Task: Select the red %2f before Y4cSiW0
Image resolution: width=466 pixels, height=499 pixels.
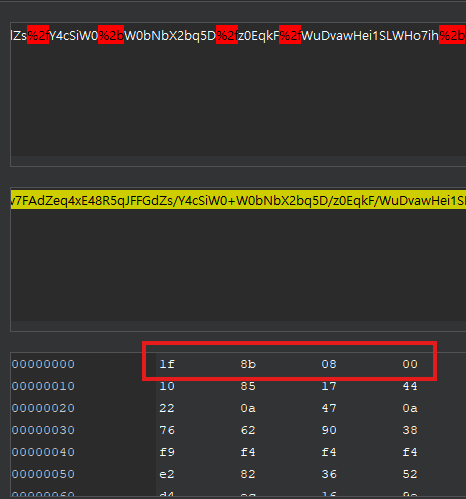Action: point(38,35)
